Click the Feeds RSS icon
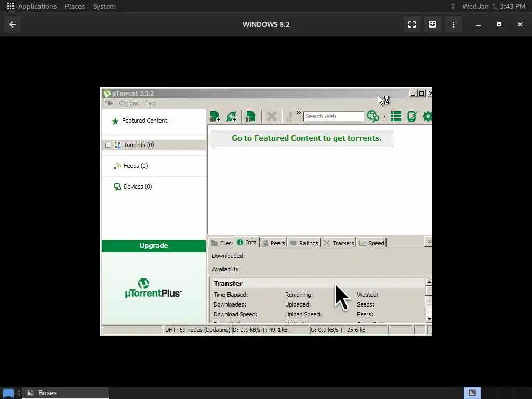Viewport: 532px width, 399px height. tap(117, 166)
